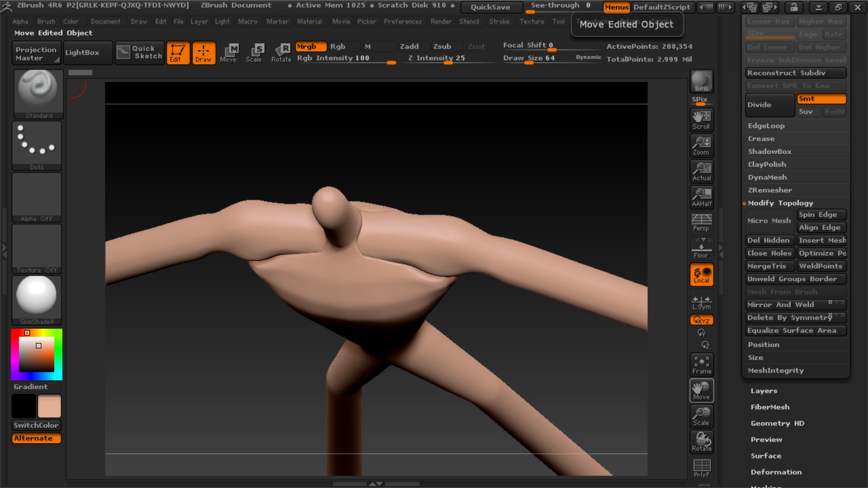Select the black secondary color swatch
This screenshot has height=488, width=868.
(x=24, y=406)
